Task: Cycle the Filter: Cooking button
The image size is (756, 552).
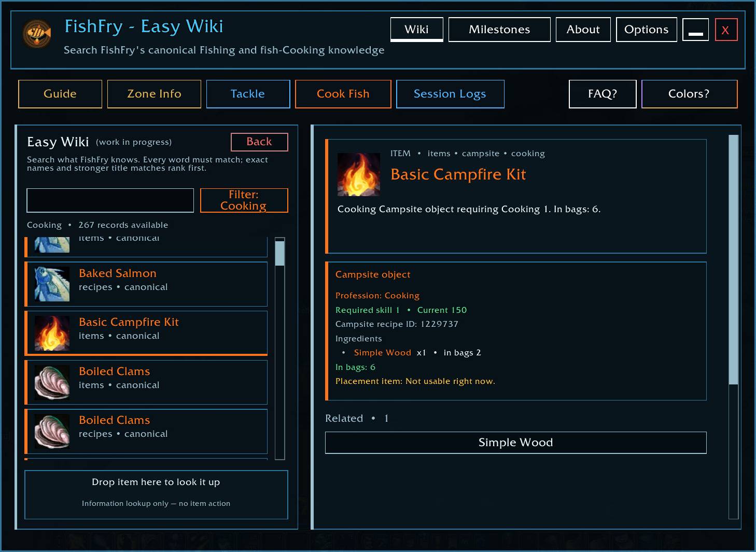Action: (x=244, y=200)
